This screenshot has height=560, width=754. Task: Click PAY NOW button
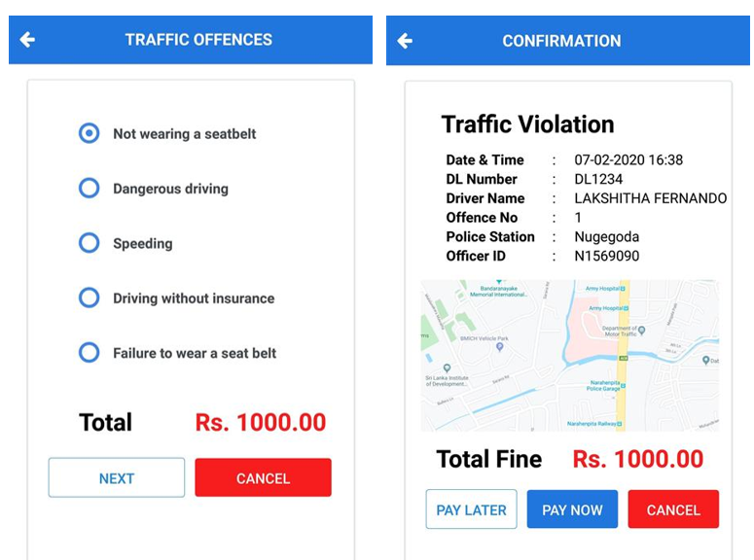[572, 509]
